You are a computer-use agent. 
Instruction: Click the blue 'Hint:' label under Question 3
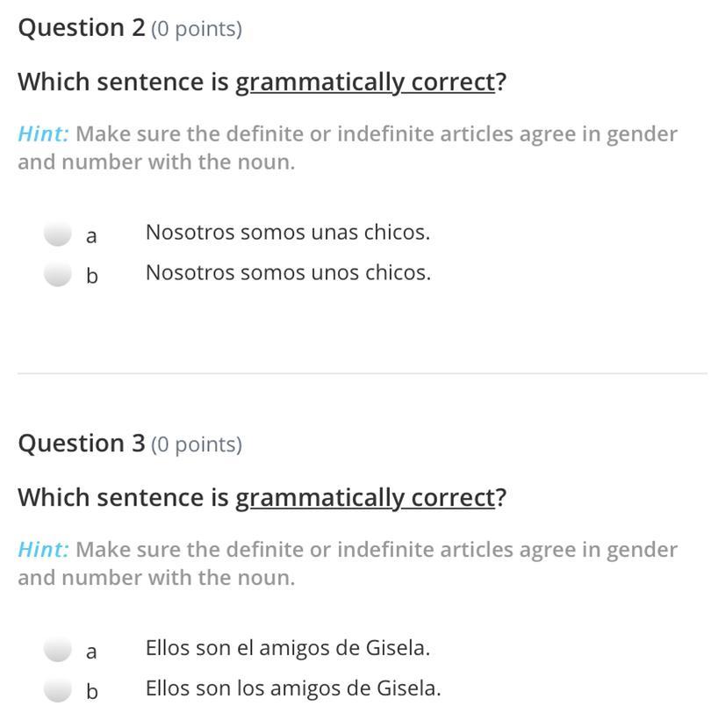pyautogui.click(x=43, y=550)
